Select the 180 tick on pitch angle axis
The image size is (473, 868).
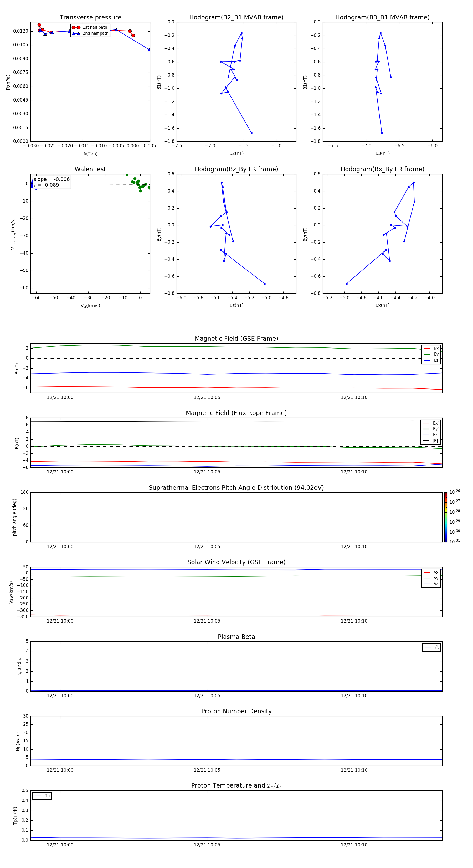25,492
